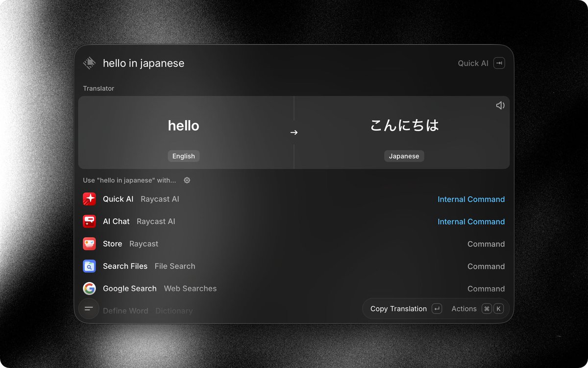The height and width of the screenshot is (368, 588).
Task: Click the Command key symbol icon
Action: click(x=487, y=309)
